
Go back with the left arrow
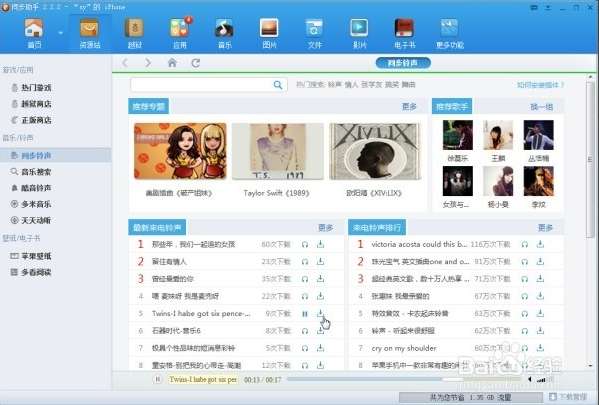(125, 63)
